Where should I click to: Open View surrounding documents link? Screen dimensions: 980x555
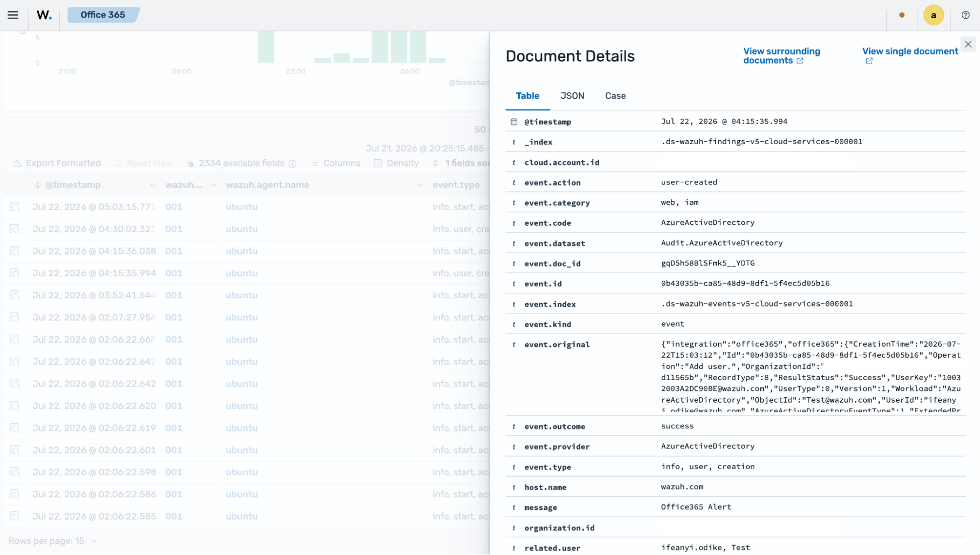781,56
